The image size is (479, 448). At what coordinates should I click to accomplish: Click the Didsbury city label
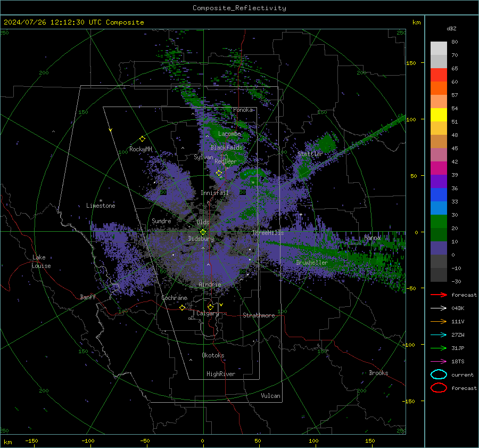201,239
